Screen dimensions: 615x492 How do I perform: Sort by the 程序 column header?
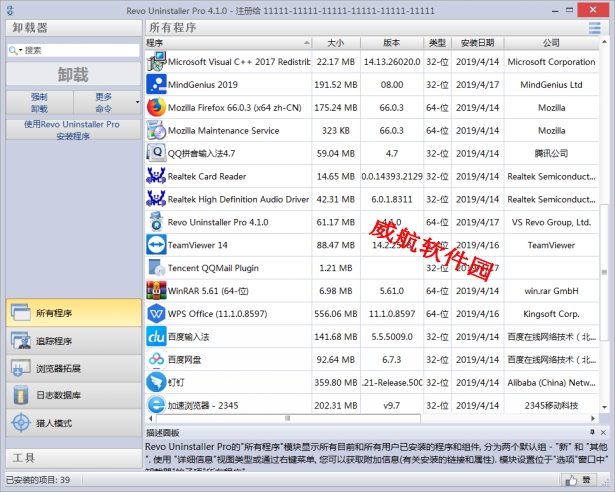(x=228, y=43)
